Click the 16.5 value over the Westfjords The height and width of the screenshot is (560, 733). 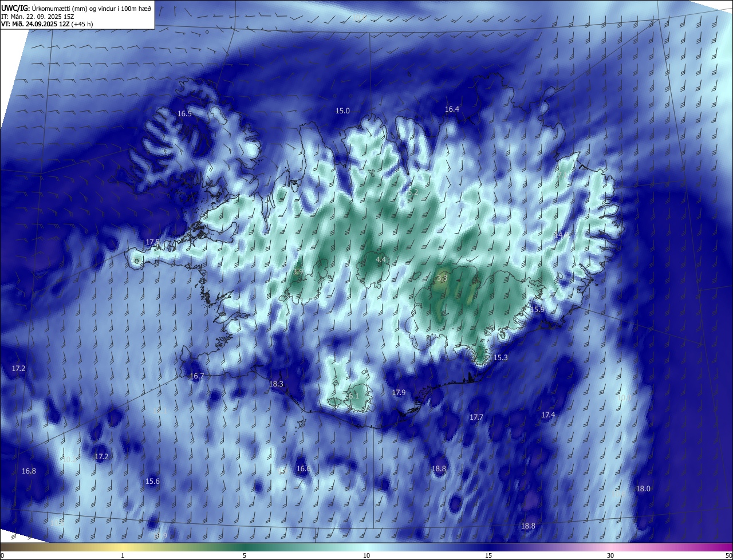[x=184, y=114]
